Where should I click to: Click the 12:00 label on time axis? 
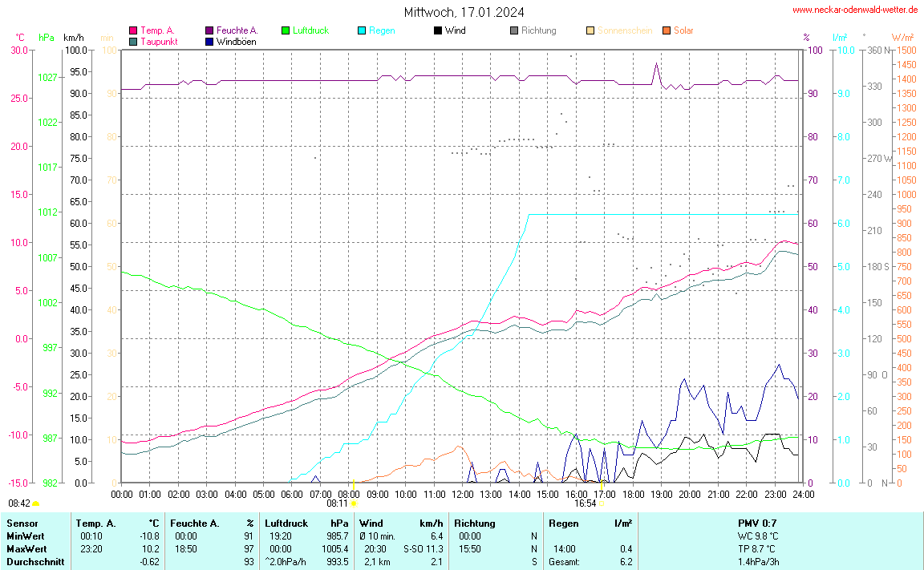pyautogui.click(x=462, y=493)
